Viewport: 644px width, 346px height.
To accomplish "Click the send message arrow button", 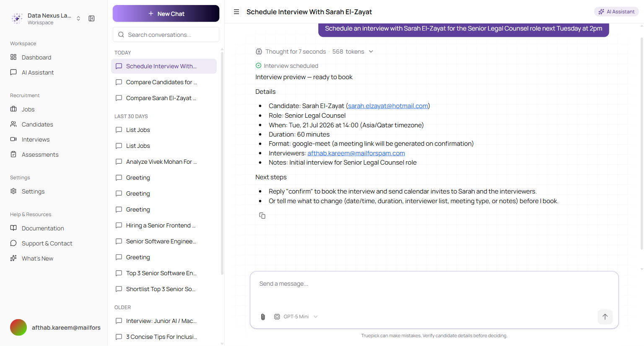I will [605, 317].
